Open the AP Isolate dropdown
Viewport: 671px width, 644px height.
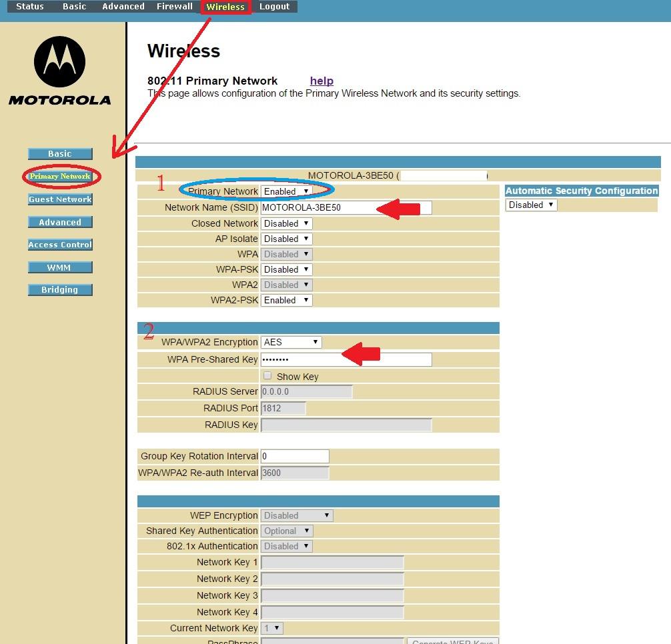[x=286, y=239]
